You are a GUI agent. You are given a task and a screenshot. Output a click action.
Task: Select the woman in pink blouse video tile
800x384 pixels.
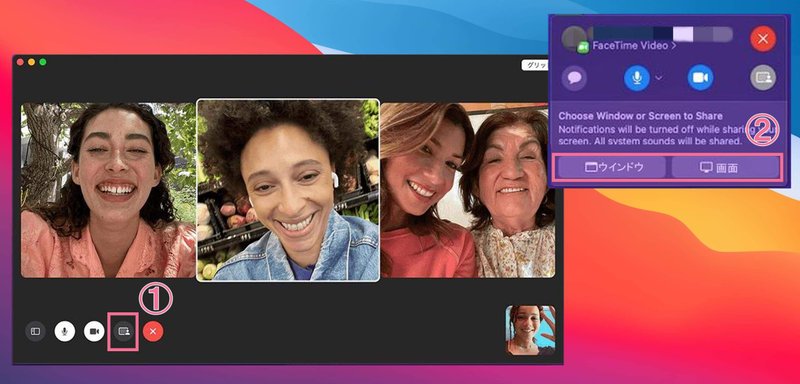coord(108,190)
